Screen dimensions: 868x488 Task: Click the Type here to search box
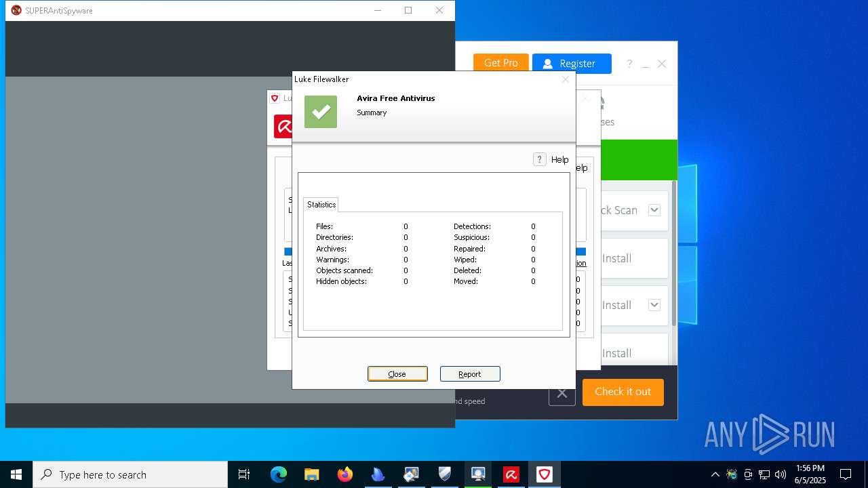(x=130, y=474)
